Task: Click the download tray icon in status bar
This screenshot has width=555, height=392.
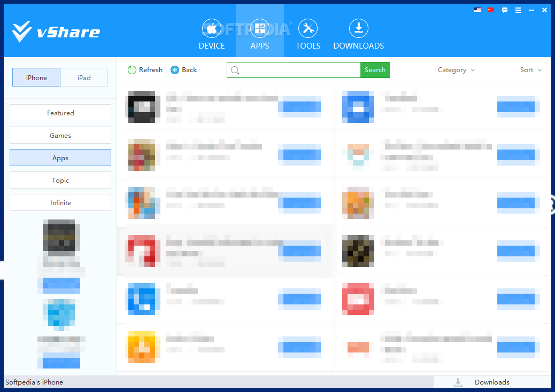Action: (x=458, y=382)
